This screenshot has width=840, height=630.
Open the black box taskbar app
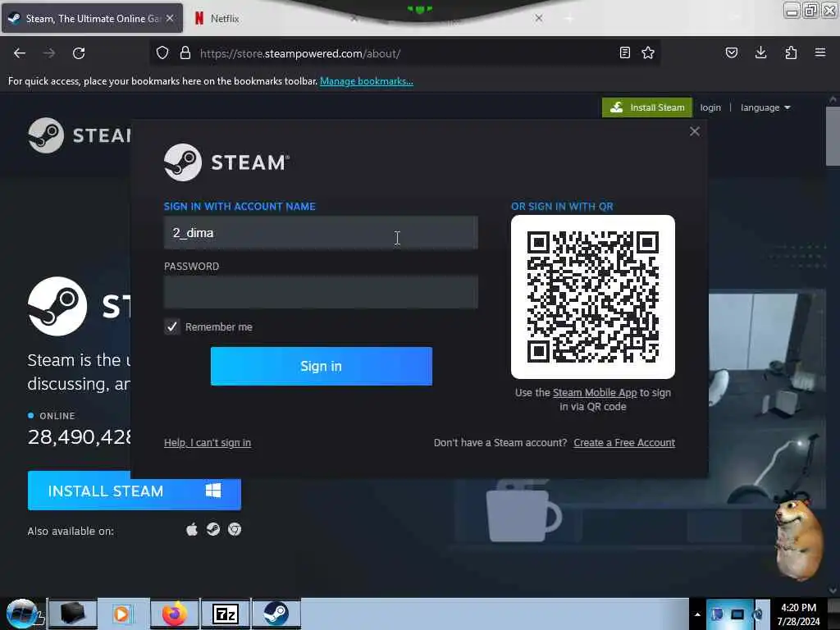(x=73, y=614)
